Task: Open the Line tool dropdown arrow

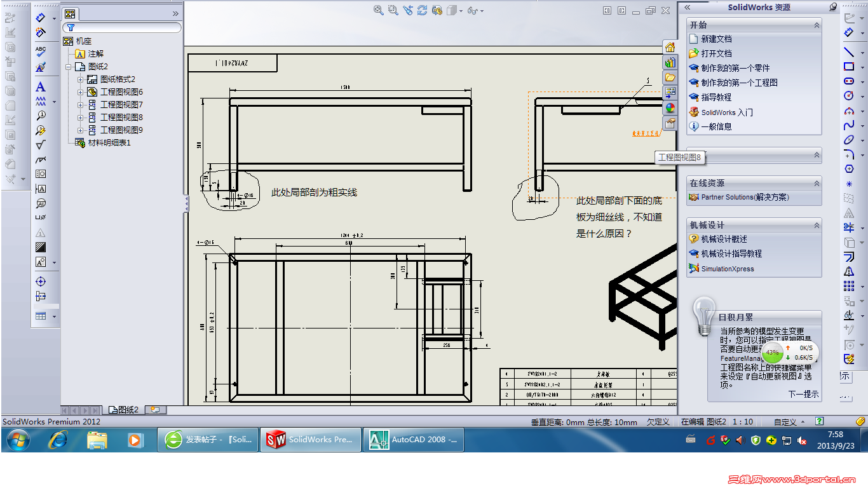Action: tap(862, 53)
